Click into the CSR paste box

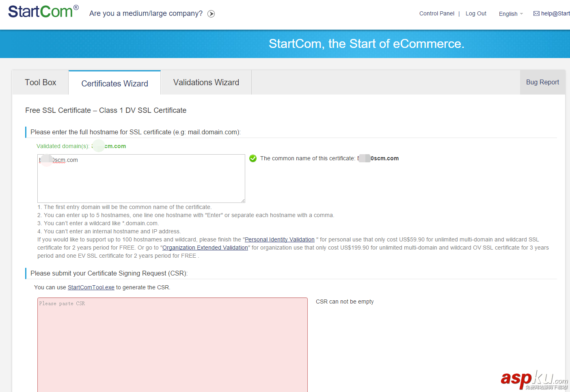172,345
